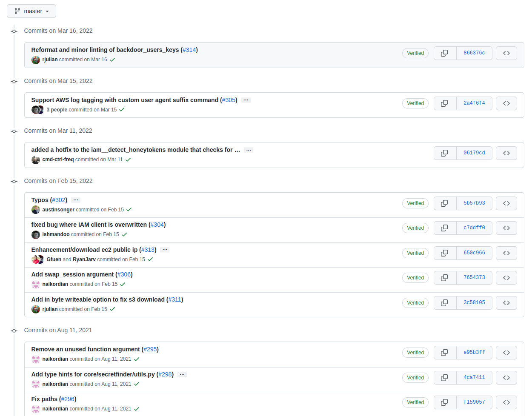
Task: Browse repository at commit 7654373
Action: pyautogui.click(x=506, y=278)
